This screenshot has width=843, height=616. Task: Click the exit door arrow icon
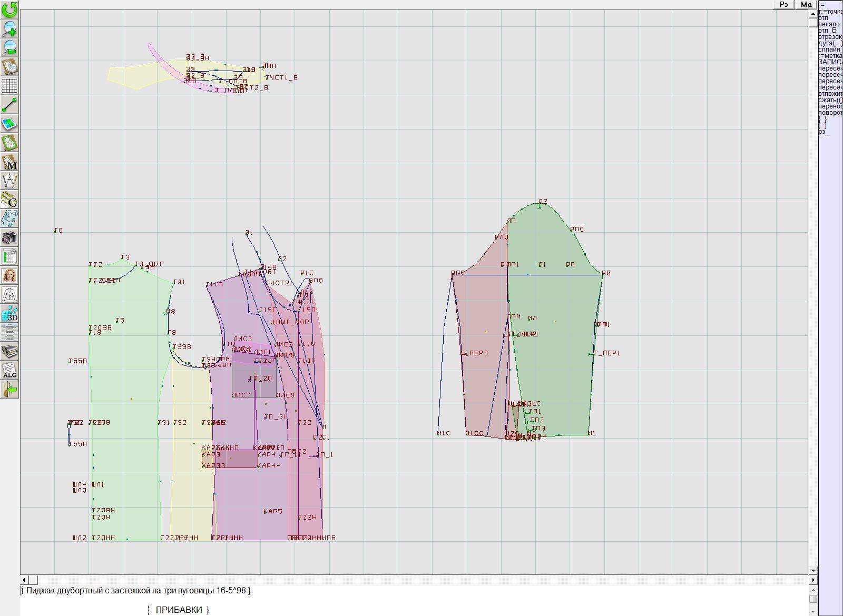(9, 390)
